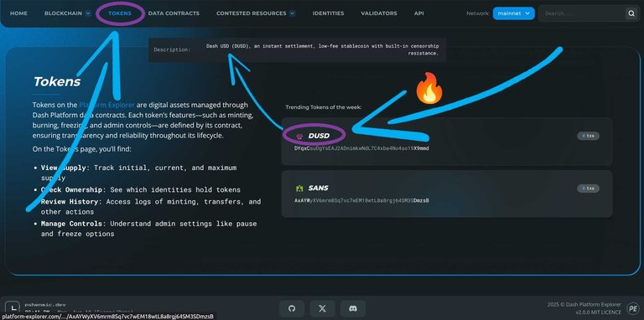Click the pshenmic.dev logo in the footer
Image resolution: width=644 pixels, height=320 pixels.
point(13,307)
